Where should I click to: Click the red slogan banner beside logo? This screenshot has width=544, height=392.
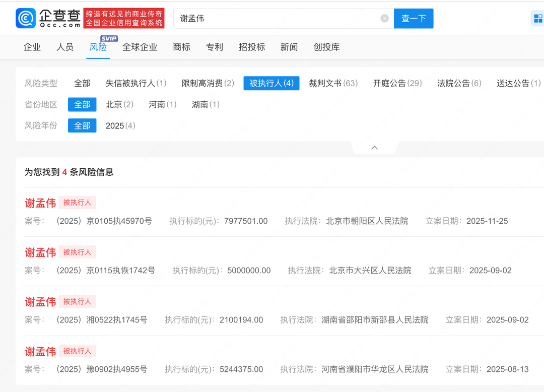(124, 18)
